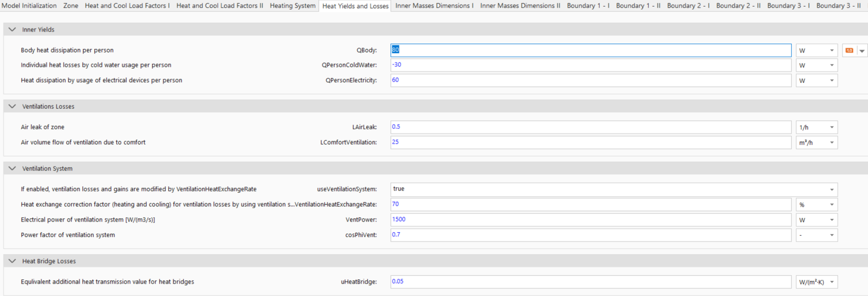Go to the Inner Masses Dimensions I tab
This screenshot has width=868, height=296.
(435, 5)
